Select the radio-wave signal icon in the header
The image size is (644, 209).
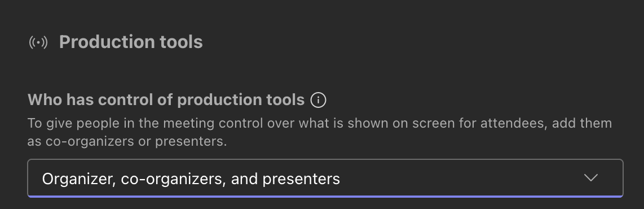(38, 42)
